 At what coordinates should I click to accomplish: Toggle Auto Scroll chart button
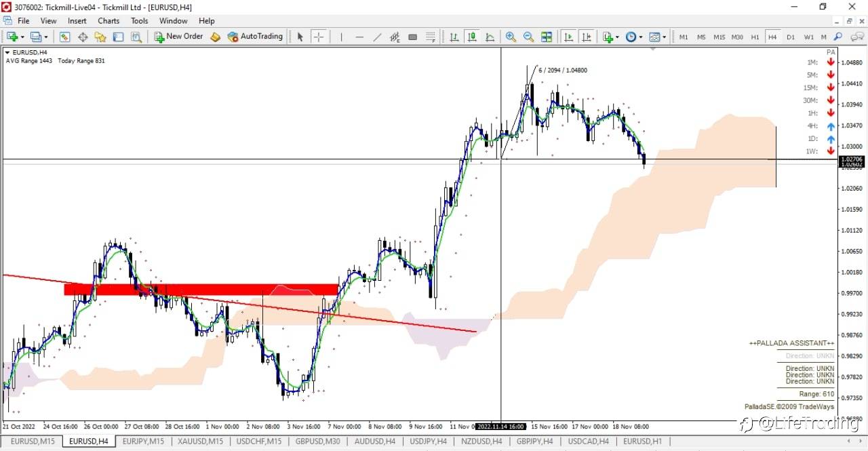pyautogui.click(x=568, y=37)
